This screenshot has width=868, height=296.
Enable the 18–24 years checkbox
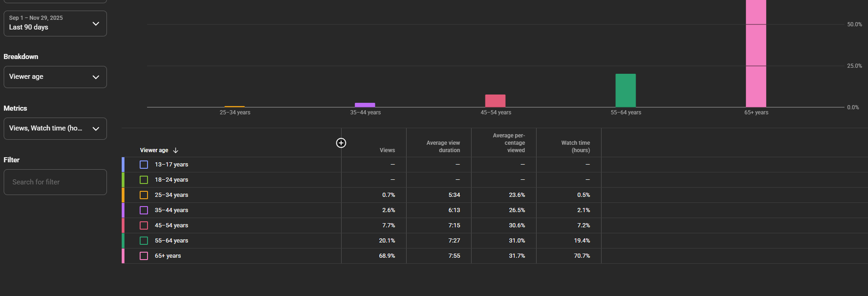[144, 180]
